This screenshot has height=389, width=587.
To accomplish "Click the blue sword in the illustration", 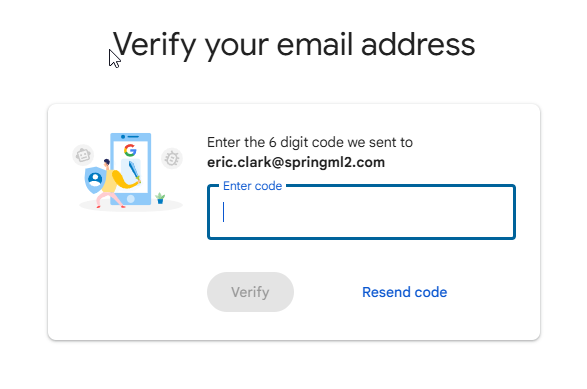I will pos(134,172).
